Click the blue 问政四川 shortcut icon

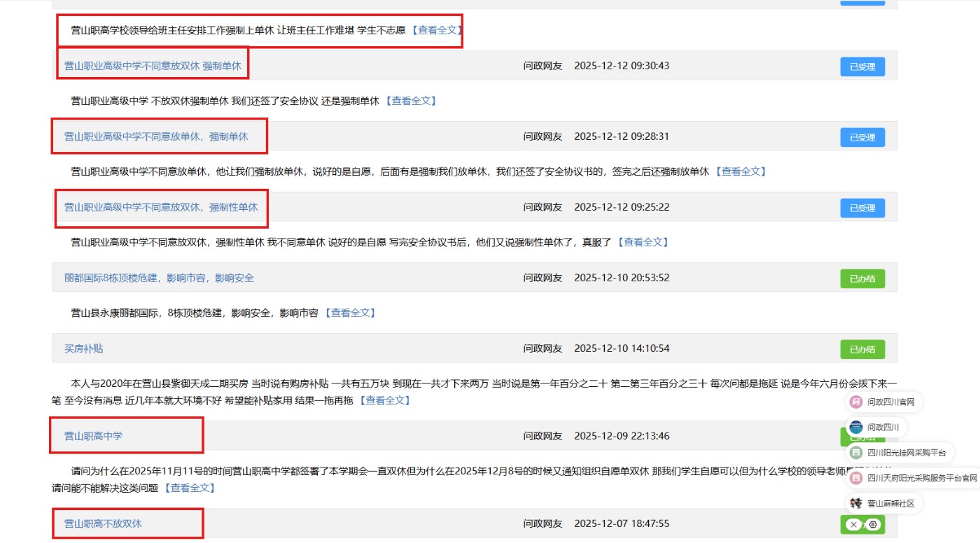coord(855,427)
